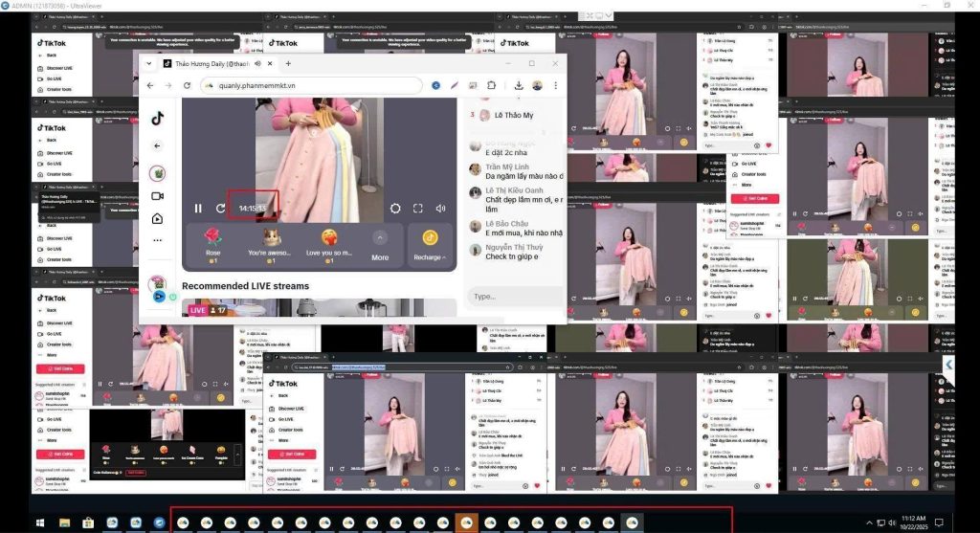View site information icon beside the URL
The height and width of the screenshot is (533, 980).
pos(209,85)
